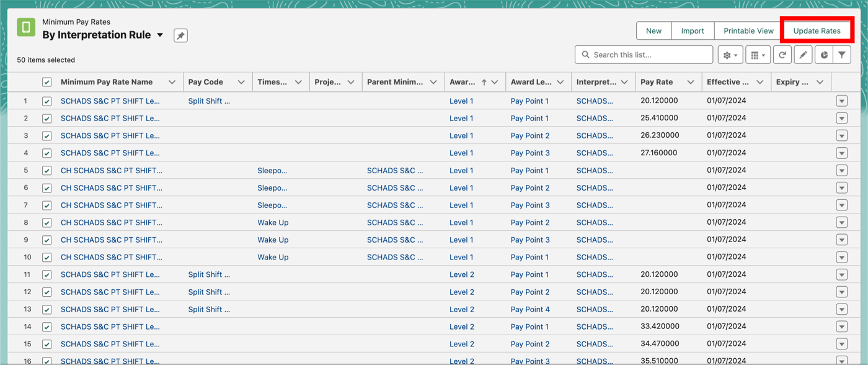Deselect the checkbox on row 7
868x365 pixels.
point(46,205)
